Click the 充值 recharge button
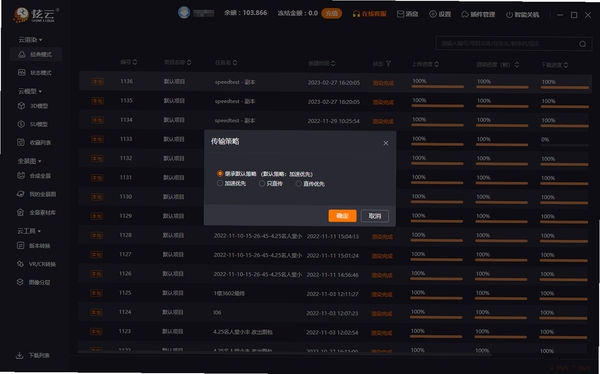 click(331, 13)
